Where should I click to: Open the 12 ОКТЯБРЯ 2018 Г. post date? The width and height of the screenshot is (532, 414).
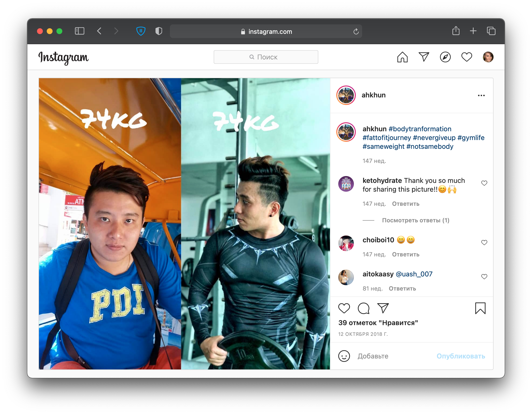(363, 334)
